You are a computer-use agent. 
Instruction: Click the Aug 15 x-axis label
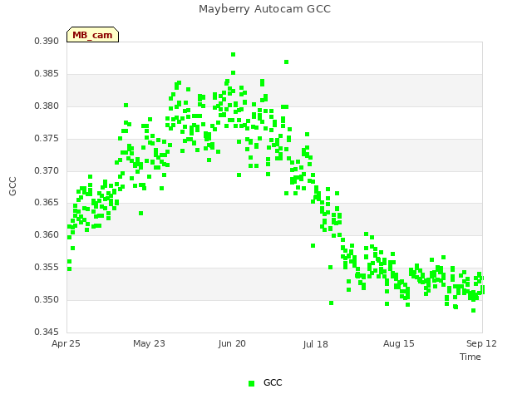point(399,343)
